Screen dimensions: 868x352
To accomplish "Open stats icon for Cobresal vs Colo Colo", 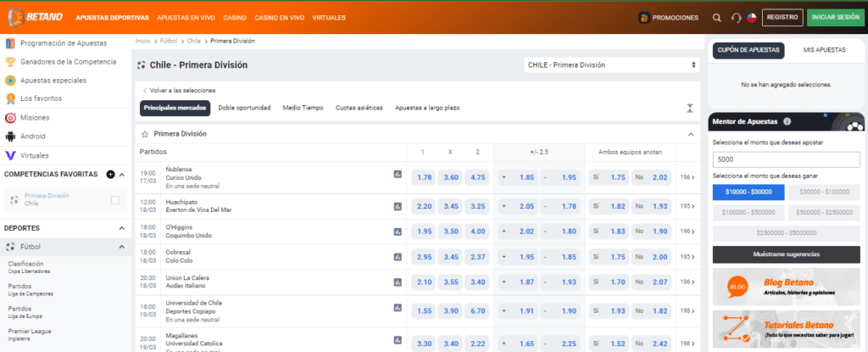I will coord(398,257).
